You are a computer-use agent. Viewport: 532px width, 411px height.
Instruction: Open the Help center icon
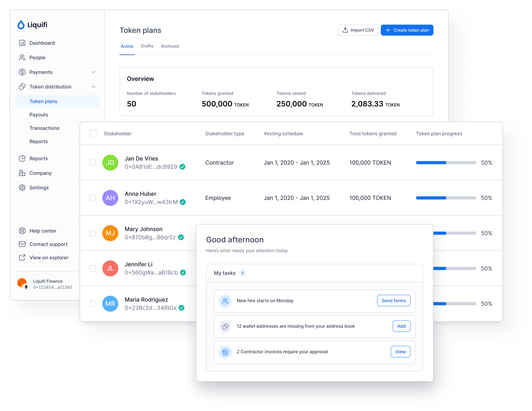(x=22, y=231)
